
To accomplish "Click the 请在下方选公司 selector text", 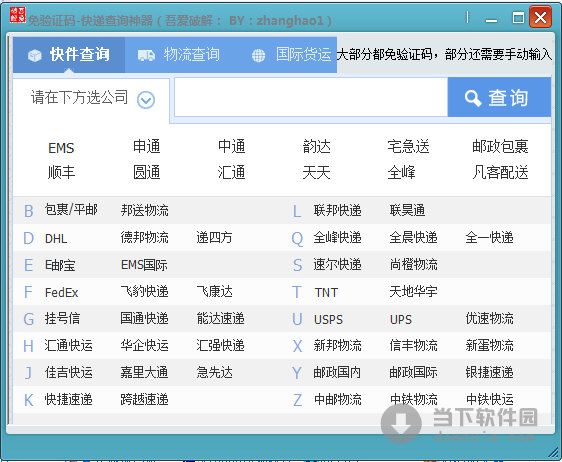I will (x=79, y=97).
